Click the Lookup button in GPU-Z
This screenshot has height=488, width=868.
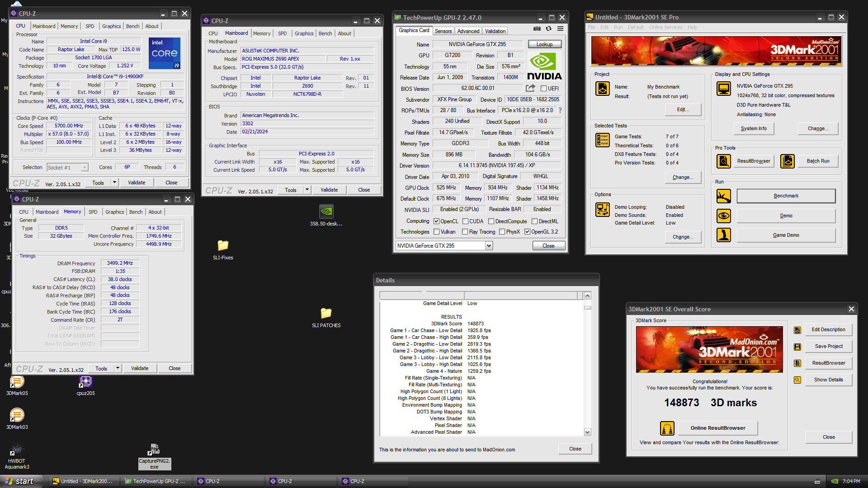point(544,44)
